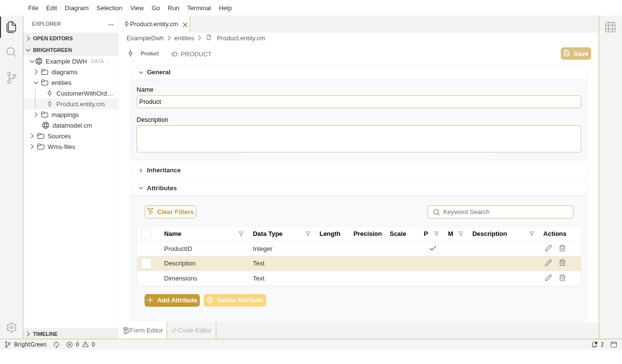
Task: Open the Manage settings gear
Action: [11, 328]
